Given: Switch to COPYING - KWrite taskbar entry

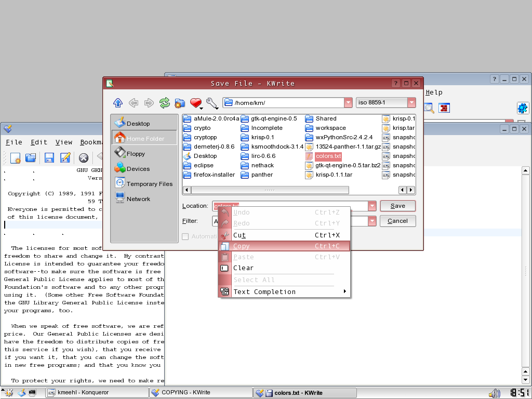Looking at the screenshot, I should [x=201, y=393].
